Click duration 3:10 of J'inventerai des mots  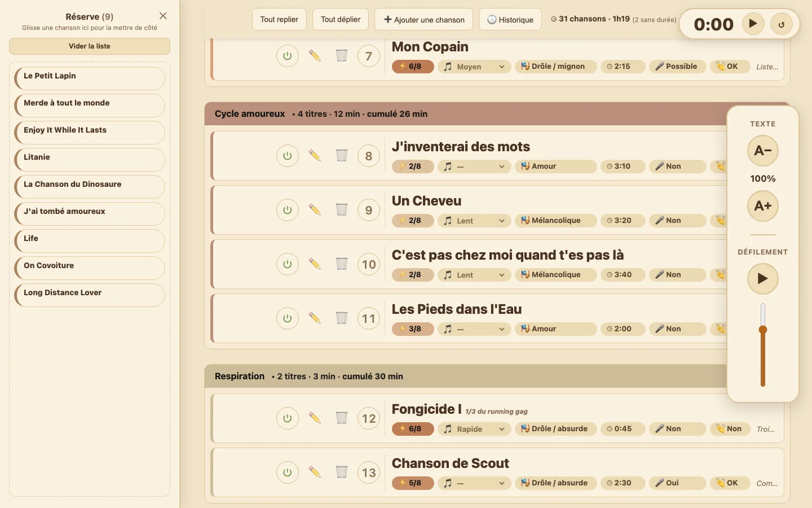click(623, 167)
